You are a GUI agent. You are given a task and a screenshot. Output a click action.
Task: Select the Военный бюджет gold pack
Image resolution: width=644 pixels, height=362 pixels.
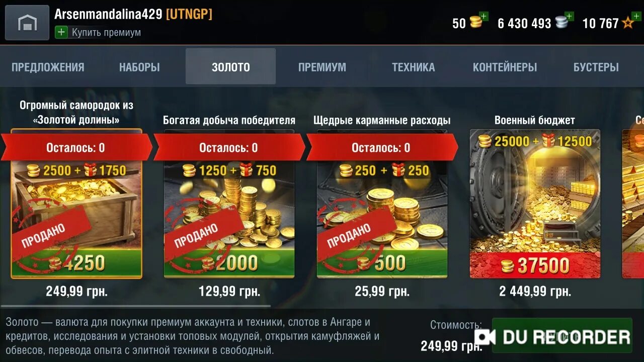[535, 204]
